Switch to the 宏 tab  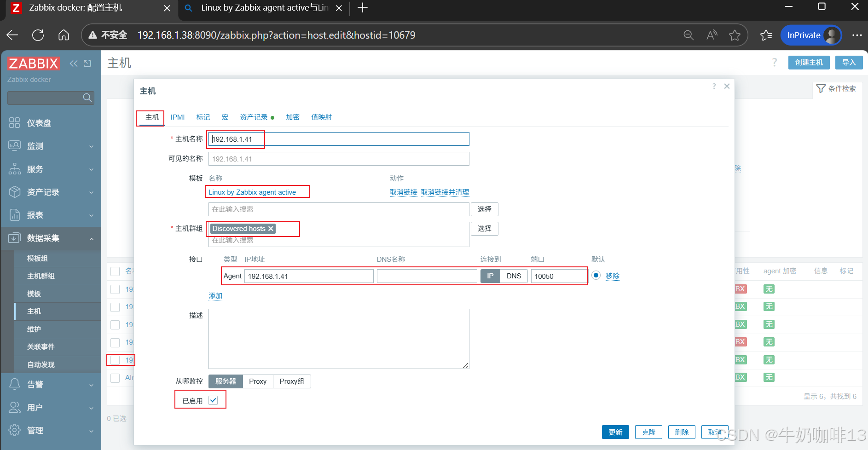click(225, 117)
